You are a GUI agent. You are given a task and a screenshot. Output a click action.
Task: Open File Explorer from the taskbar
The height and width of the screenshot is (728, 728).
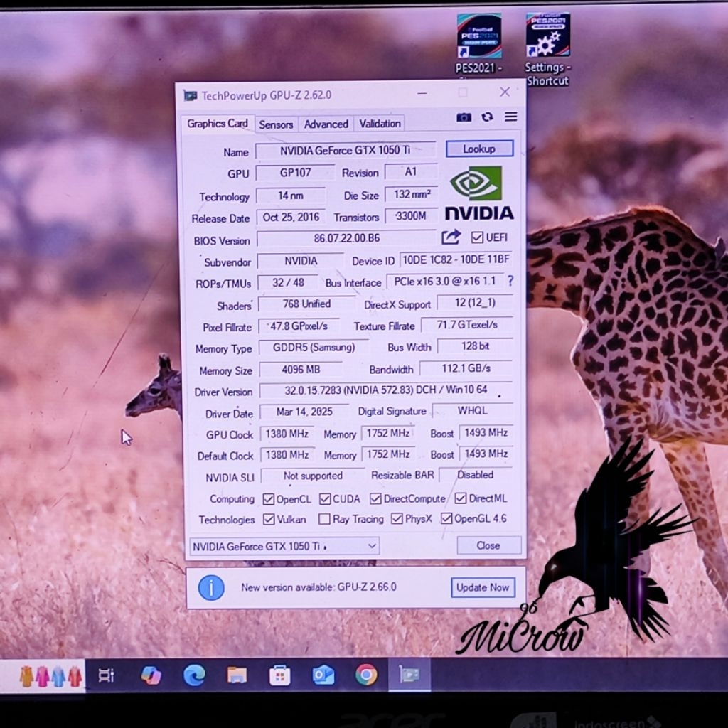237,675
